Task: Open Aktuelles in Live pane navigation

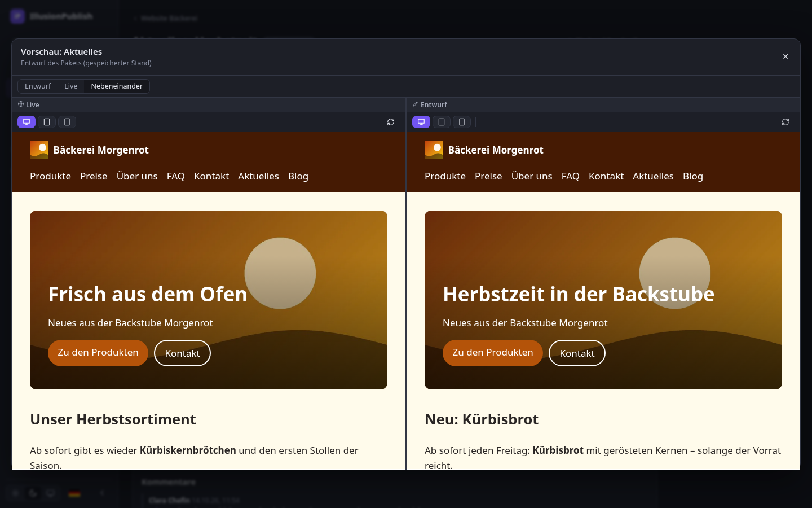Action: pos(258,176)
